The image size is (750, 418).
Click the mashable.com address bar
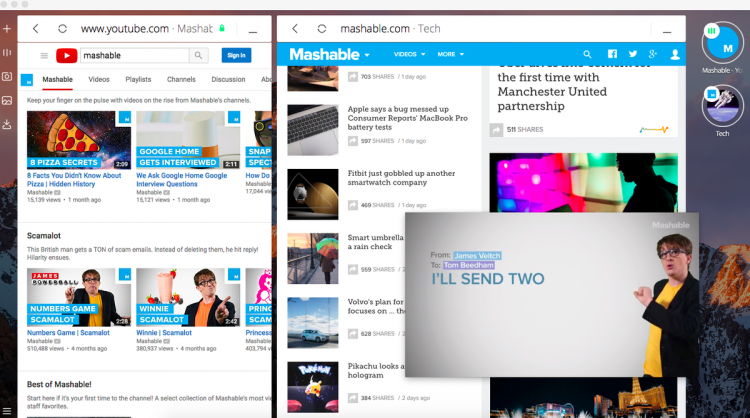pos(390,29)
